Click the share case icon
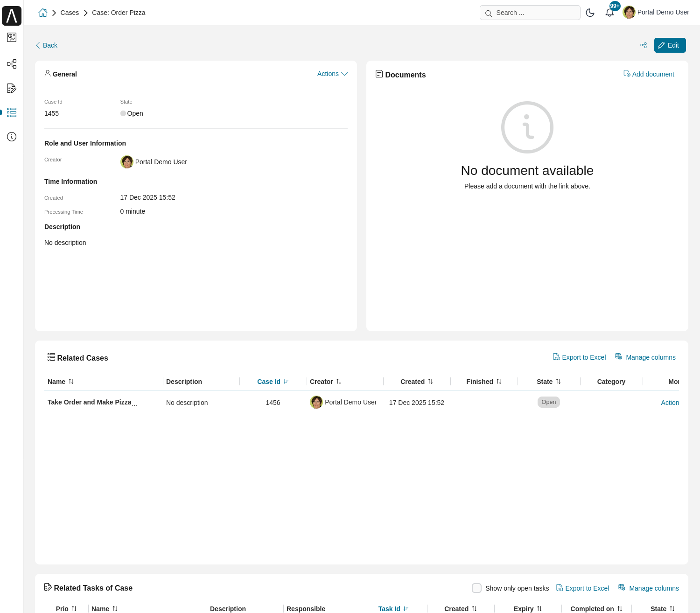700x613 pixels. pyautogui.click(x=644, y=45)
